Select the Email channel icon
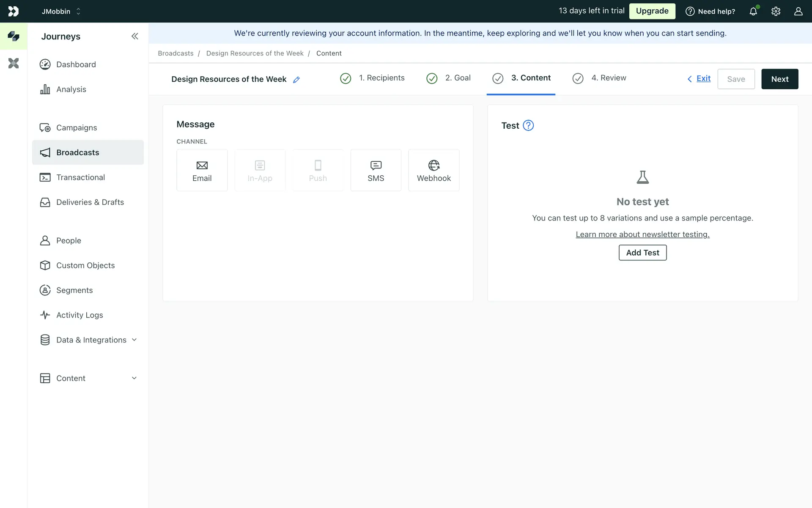The width and height of the screenshot is (812, 508). (202, 166)
